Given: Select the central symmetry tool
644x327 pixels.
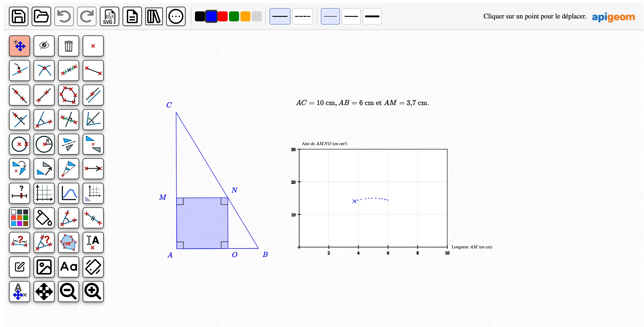Looking at the screenshot, I should click(x=93, y=144).
